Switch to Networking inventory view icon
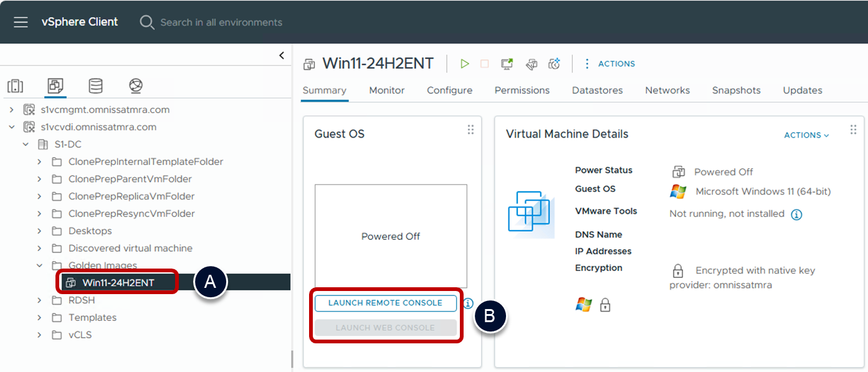 (x=135, y=86)
